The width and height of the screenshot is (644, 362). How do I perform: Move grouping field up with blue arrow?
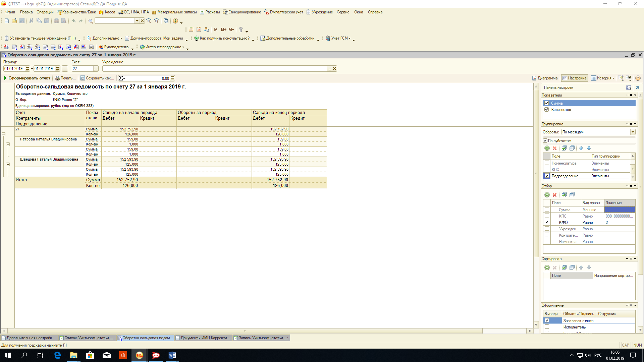tap(581, 148)
